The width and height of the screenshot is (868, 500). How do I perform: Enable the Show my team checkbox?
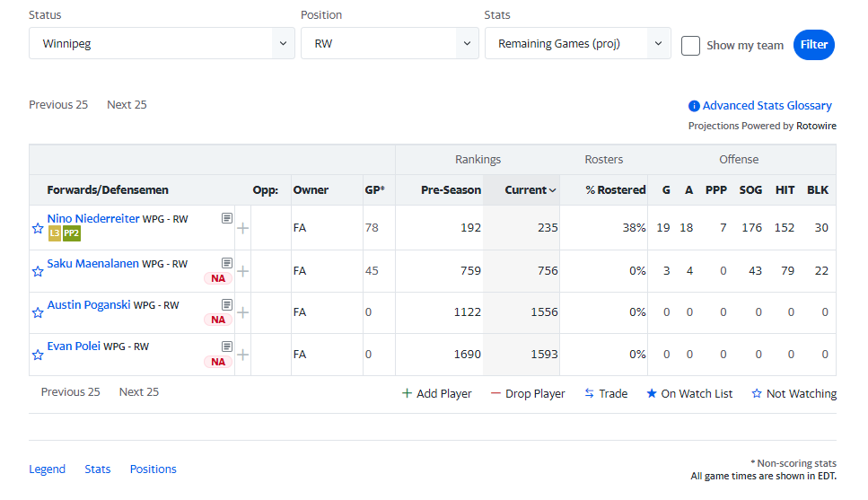click(x=690, y=46)
